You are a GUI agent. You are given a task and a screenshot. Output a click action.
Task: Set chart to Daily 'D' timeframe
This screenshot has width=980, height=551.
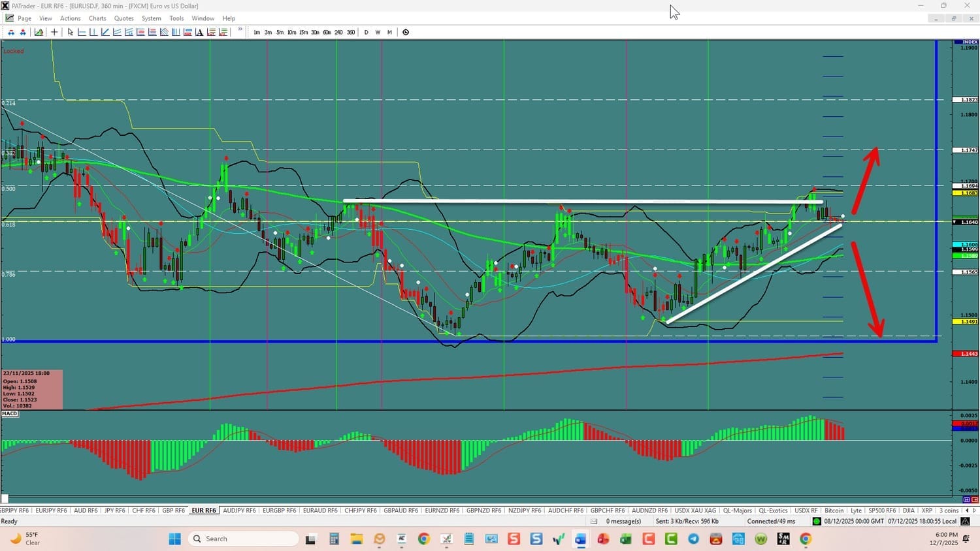366,32
